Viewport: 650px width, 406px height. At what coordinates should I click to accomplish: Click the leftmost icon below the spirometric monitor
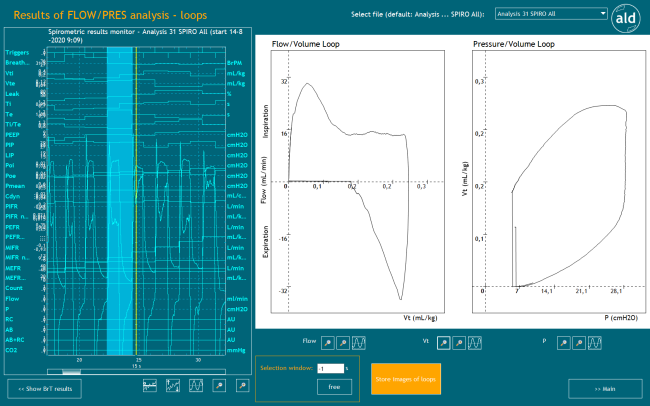pyautogui.click(x=150, y=385)
